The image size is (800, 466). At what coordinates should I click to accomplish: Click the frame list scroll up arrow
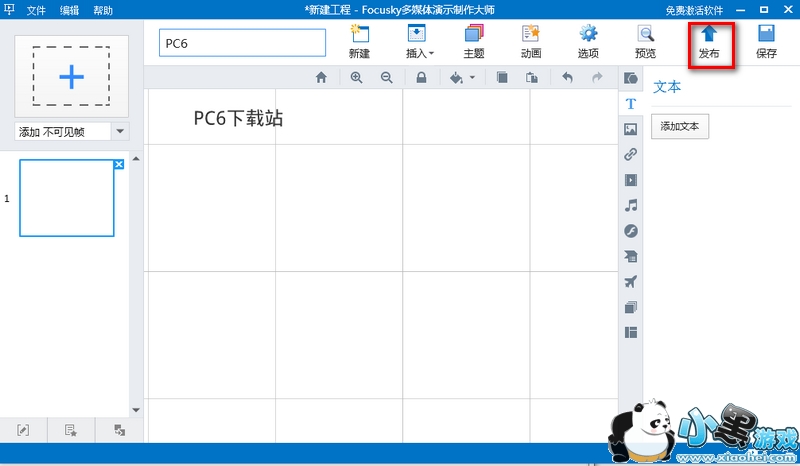tap(136, 159)
